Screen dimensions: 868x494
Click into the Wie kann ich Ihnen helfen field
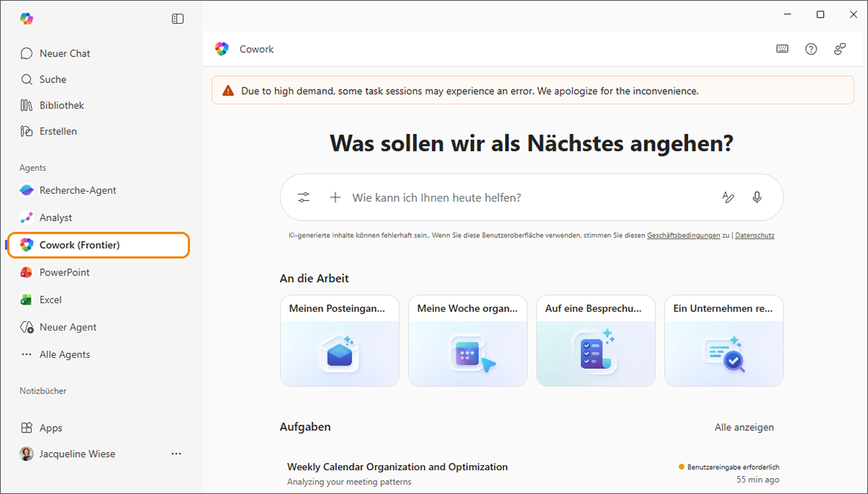[528, 197]
